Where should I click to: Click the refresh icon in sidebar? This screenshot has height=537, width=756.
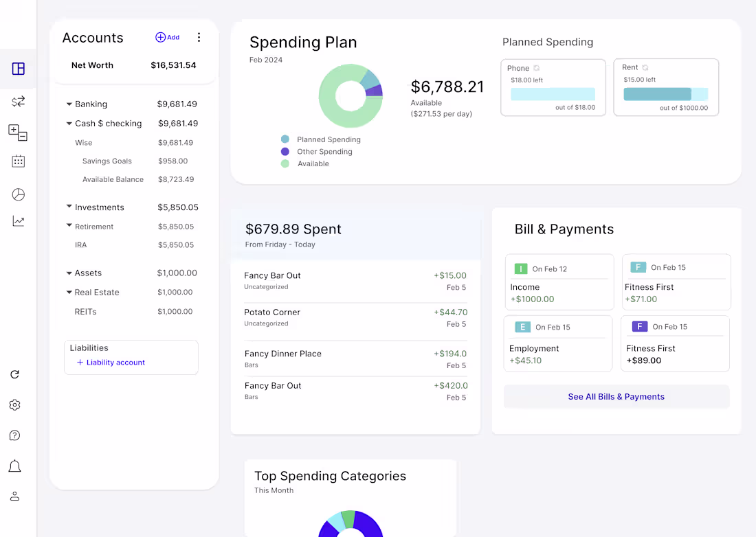(x=15, y=374)
